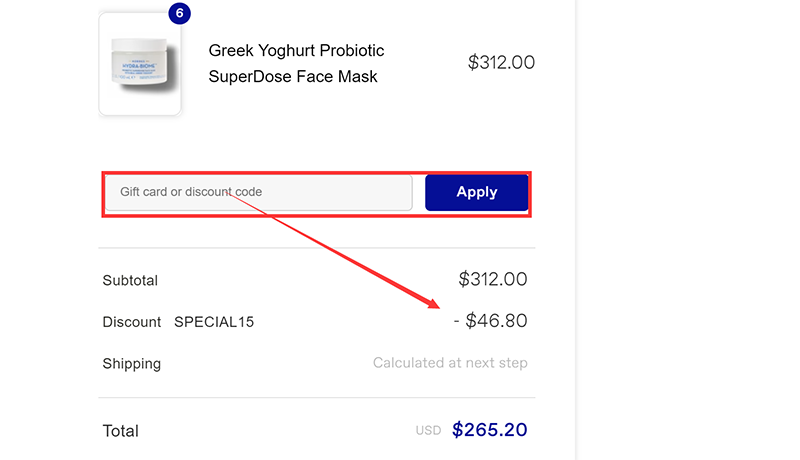Click the product price $312.00 beside the name

[501, 62]
